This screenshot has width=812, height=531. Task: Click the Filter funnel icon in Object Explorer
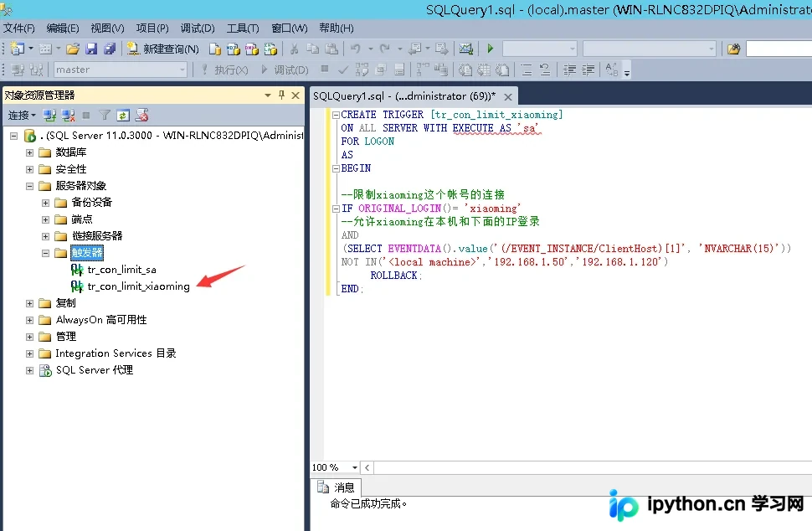(x=105, y=115)
